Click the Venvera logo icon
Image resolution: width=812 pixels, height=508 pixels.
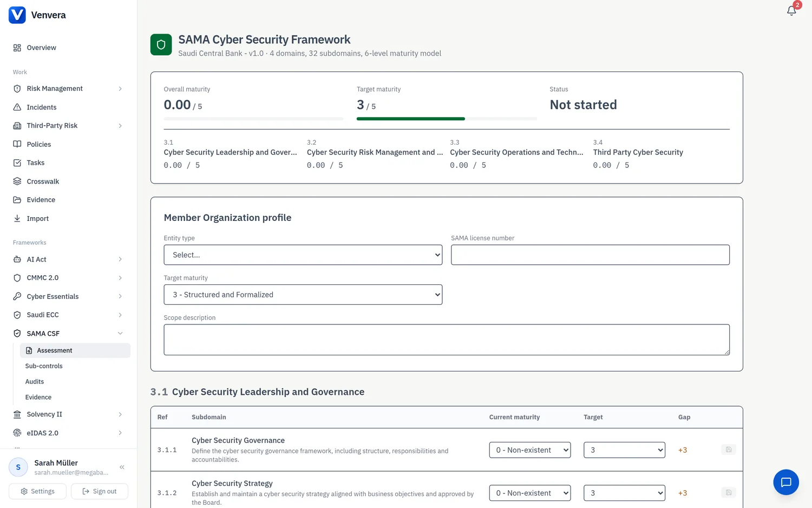[x=17, y=15]
